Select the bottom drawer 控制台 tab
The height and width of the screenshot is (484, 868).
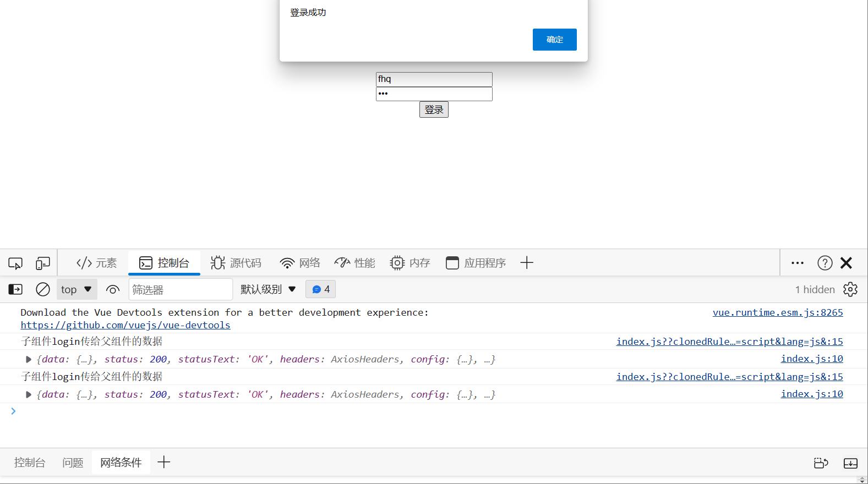point(30,463)
